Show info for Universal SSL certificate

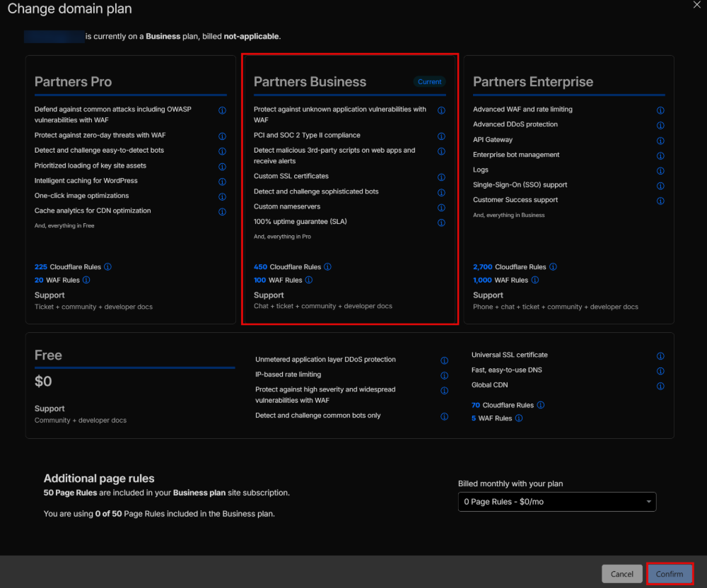(x=660, y=357)
